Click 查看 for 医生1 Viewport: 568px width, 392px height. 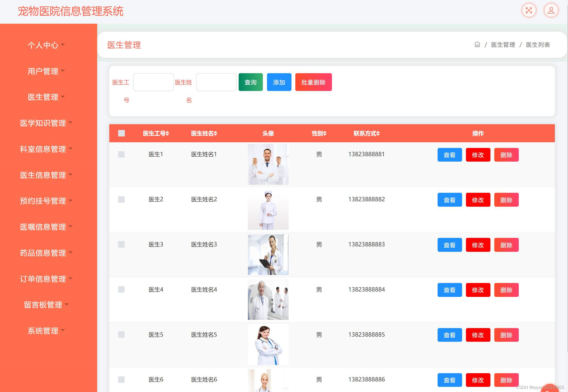(449, 155)
